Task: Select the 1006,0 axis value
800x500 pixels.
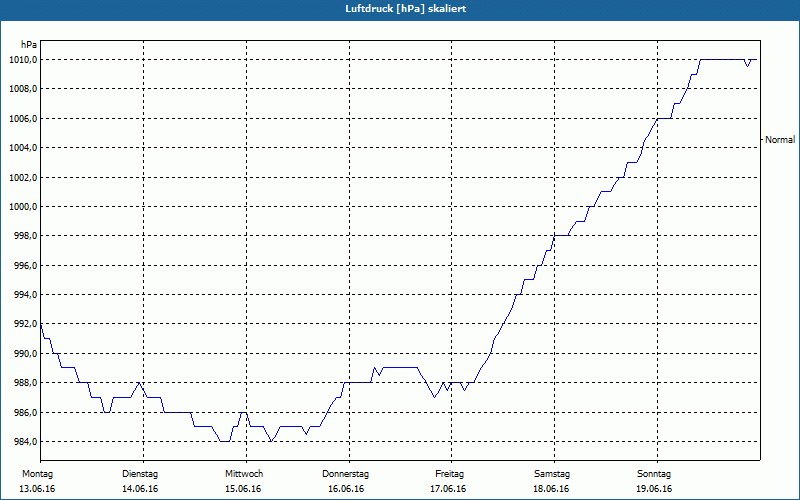Action: pos(23,118)
